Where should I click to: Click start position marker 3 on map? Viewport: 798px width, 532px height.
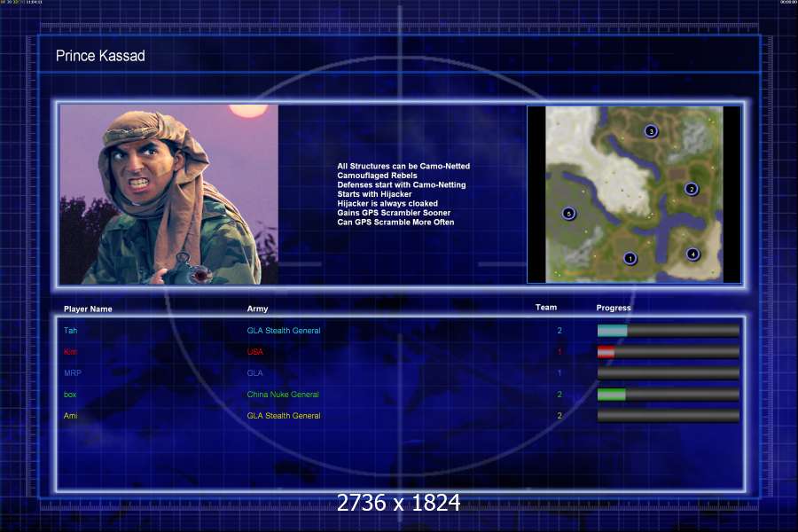(651, 131)
